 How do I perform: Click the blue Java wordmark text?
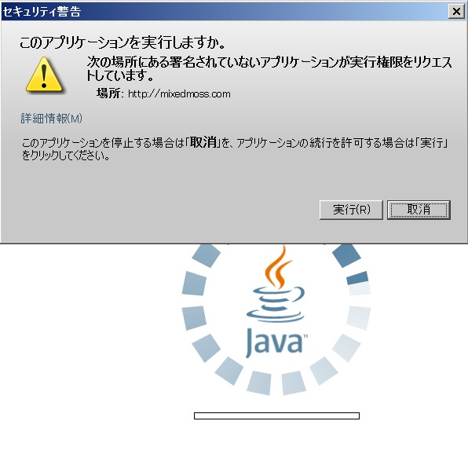[x=276, y=343]
